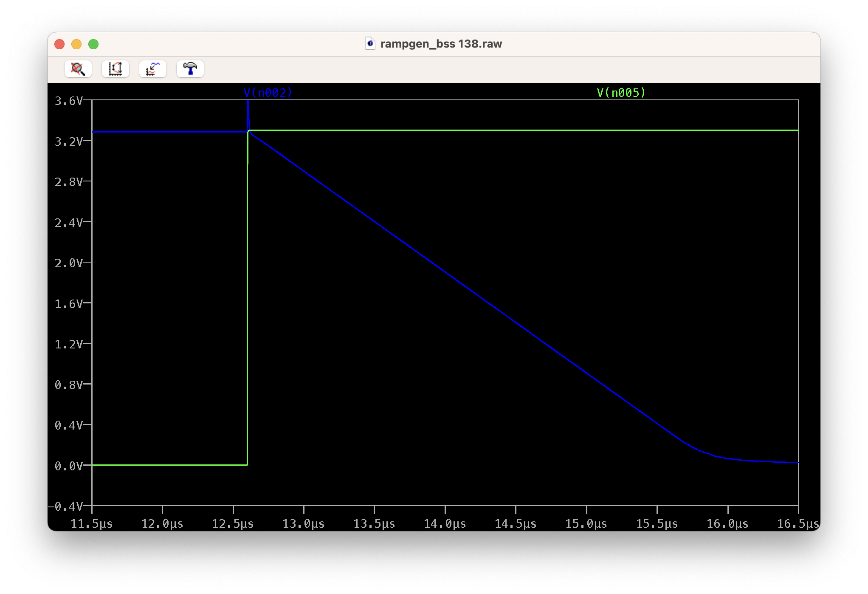Viewport: 868px width, 594px height.
Task: Click the -0.4V vertical axis label
Action: pos(65,506)
